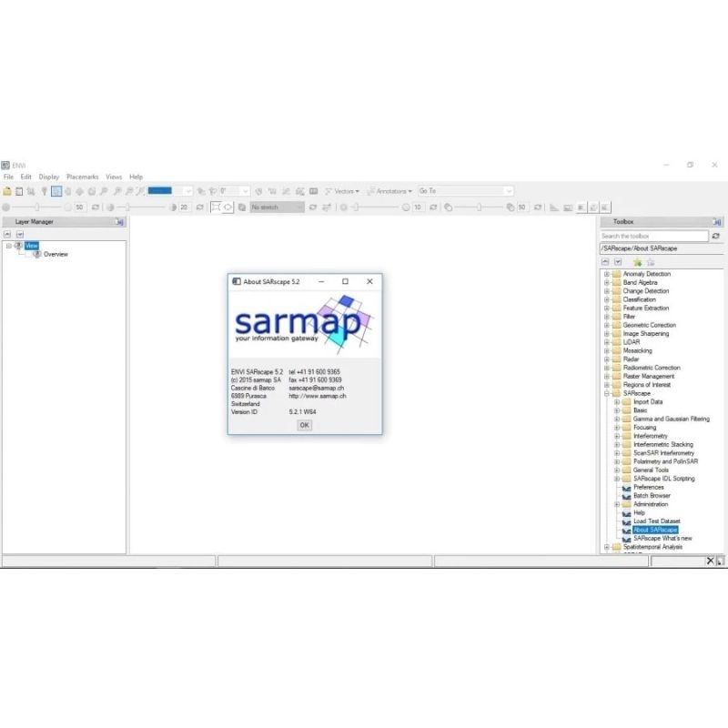The image size is (728, 728).
Task: Open the No stretch dropdown
Action: (277, 207)
